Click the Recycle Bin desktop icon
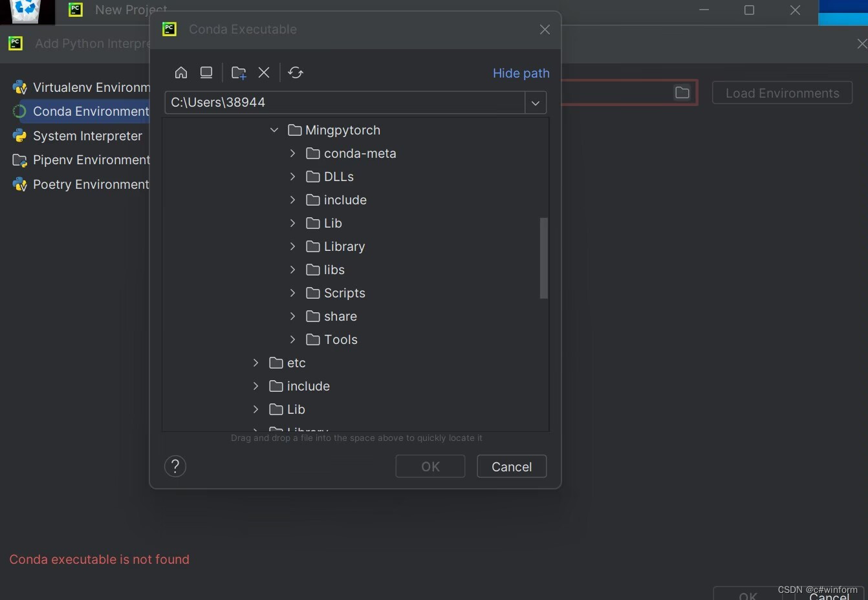868x600 pixels. click(26, 10)
